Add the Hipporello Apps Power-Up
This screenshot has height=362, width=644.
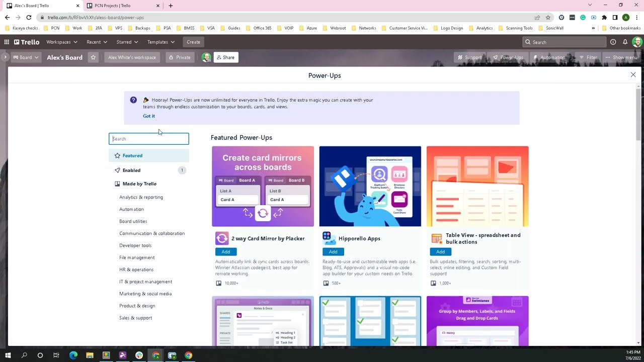tap(333, 252)
